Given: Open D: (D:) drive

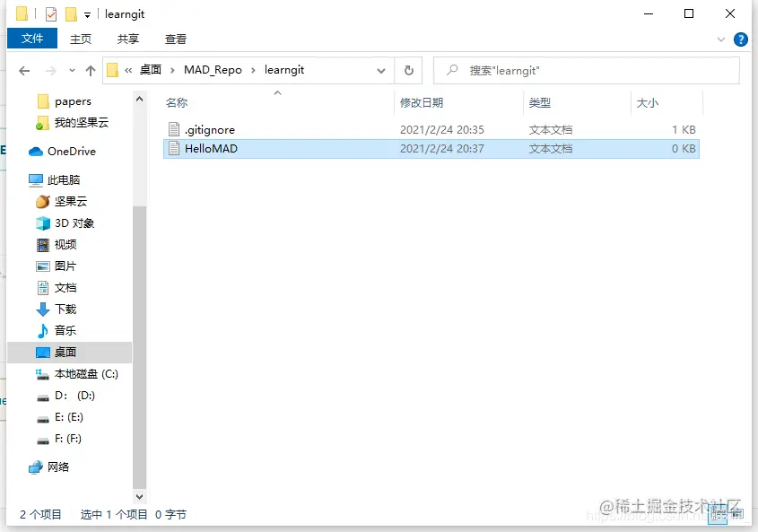Looking at the screenshot, I should pyautogui.click(x=74, y=396).
